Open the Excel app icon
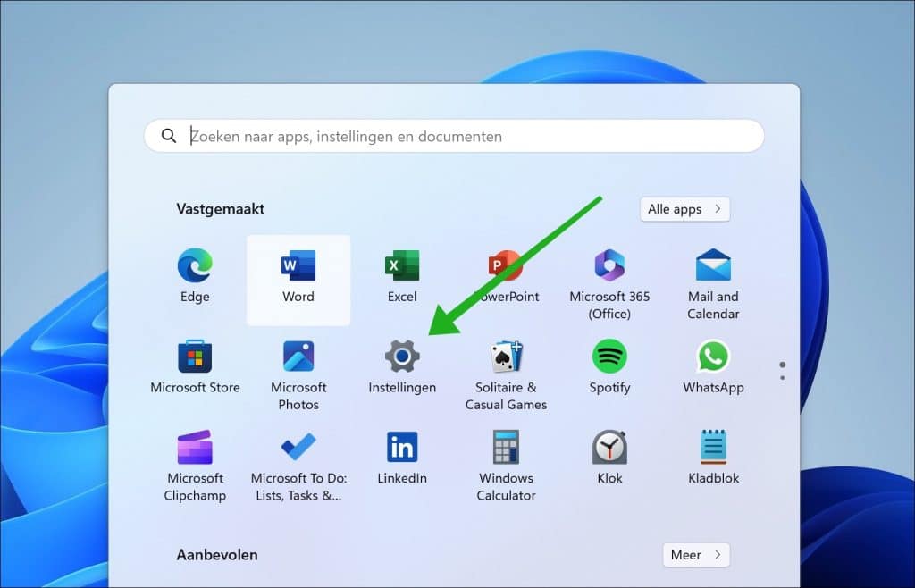The image size is (915, 588). [x=402, y=266]
